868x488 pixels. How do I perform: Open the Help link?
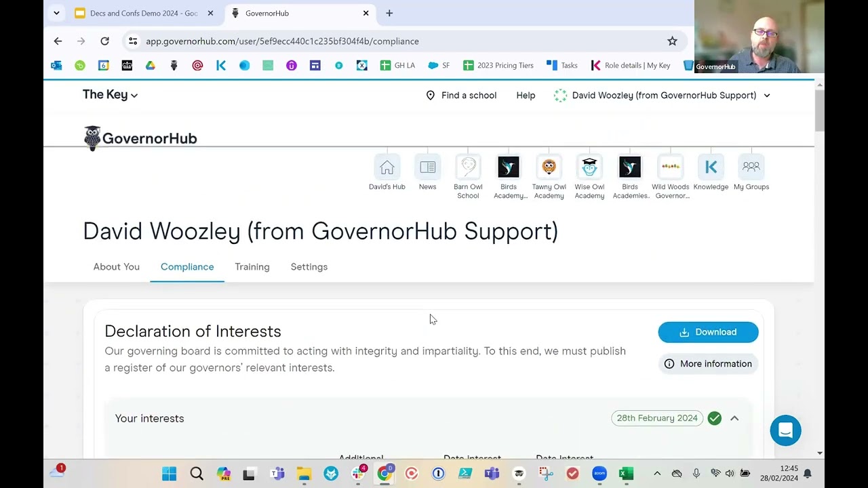(x=526, y=96)
